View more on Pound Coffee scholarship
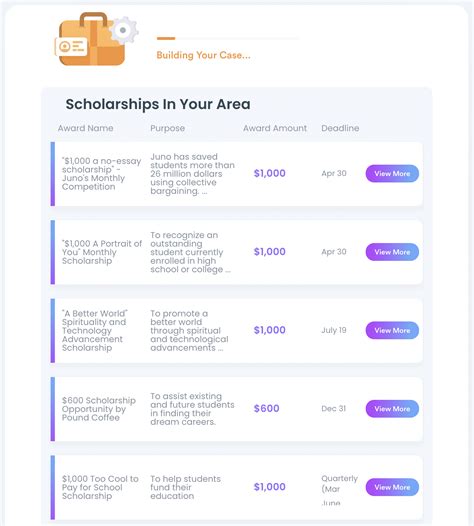This screenshot has width=474, height=526. [392, 409]
